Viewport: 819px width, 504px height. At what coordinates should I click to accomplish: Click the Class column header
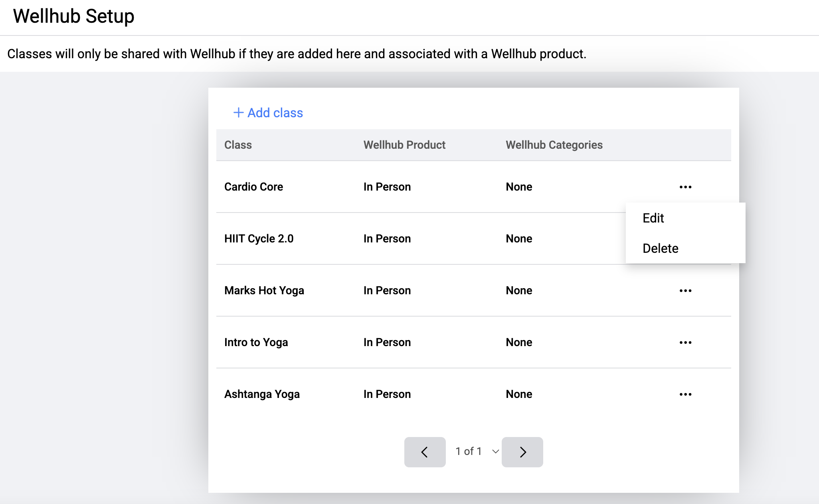(238, 145)
